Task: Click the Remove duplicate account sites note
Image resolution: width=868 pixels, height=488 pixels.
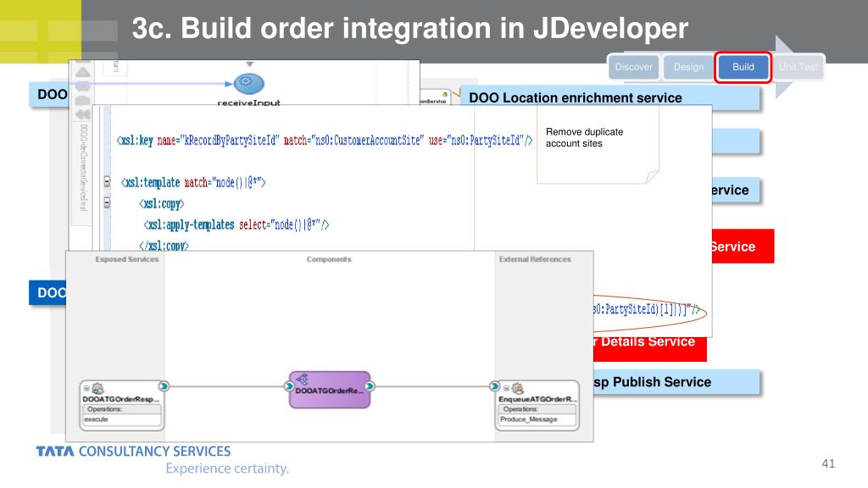Action: click(598, 145)
